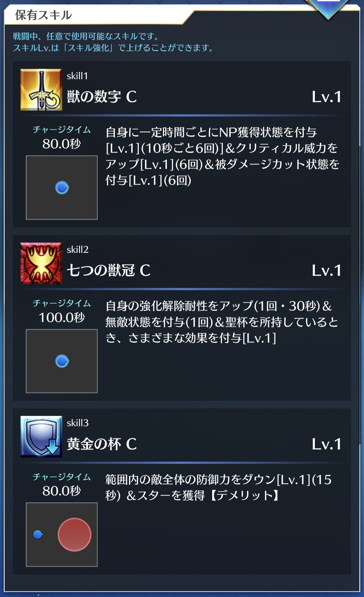Click the skill2 description about 無敵状態
The height and width of the screenshot is (597, 364).
(x=222, y=322)
